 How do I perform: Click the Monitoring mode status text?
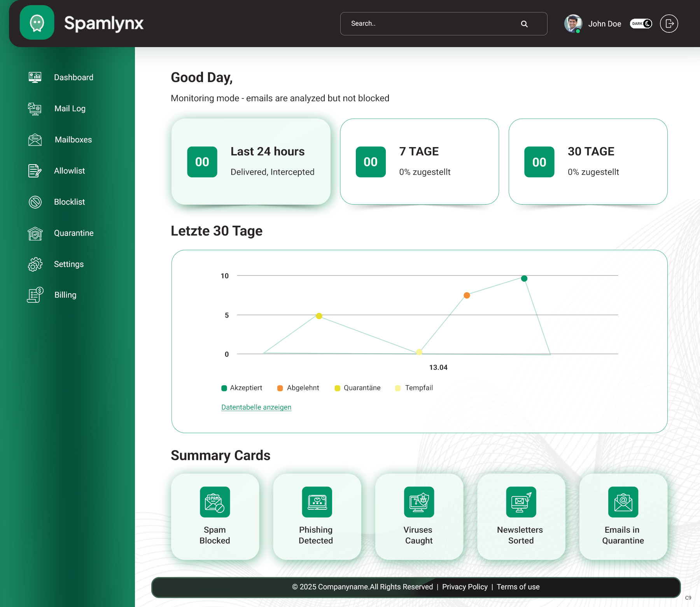click(280, 98)
